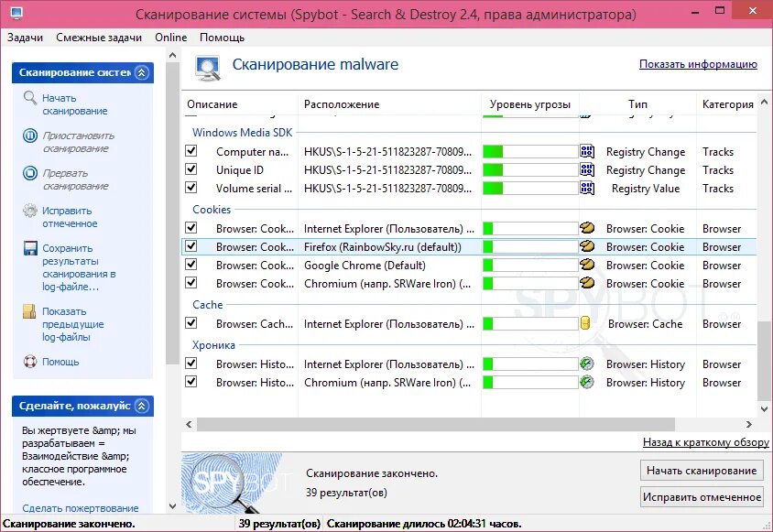Click threat level bar for Internet Explorer cache row
The image size is (773, 532).
(530, 323)
